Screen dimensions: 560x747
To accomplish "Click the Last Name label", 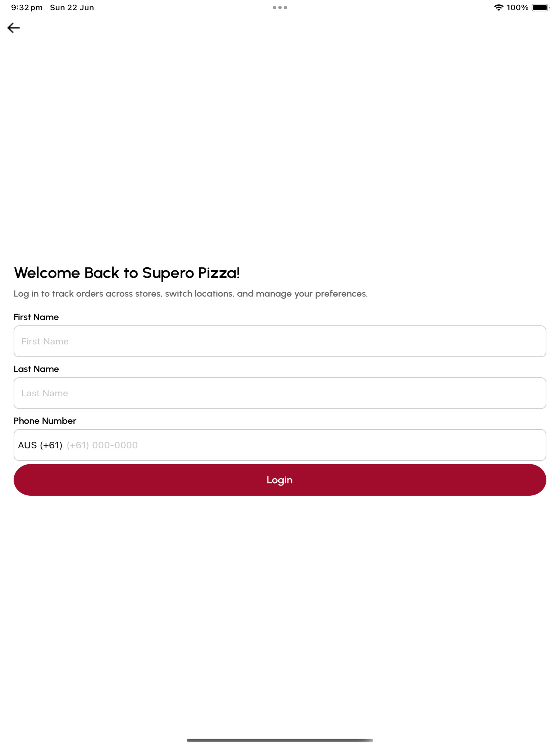I will 36,369.
